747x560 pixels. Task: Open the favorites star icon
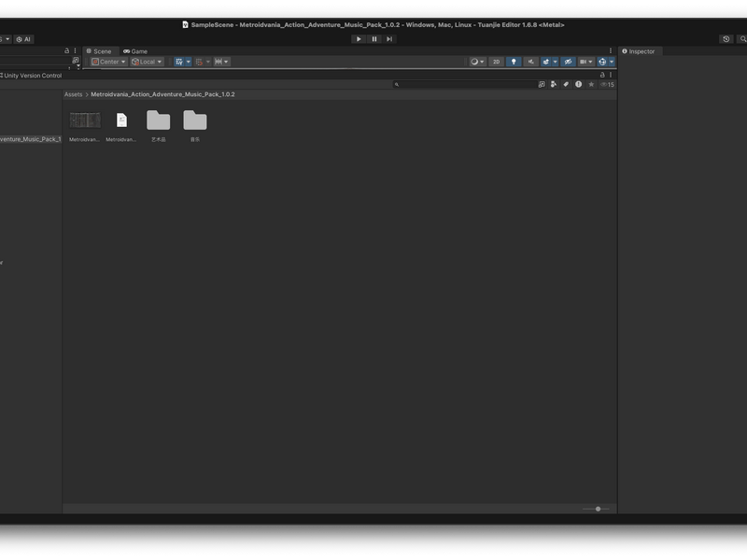click(591, 84)
